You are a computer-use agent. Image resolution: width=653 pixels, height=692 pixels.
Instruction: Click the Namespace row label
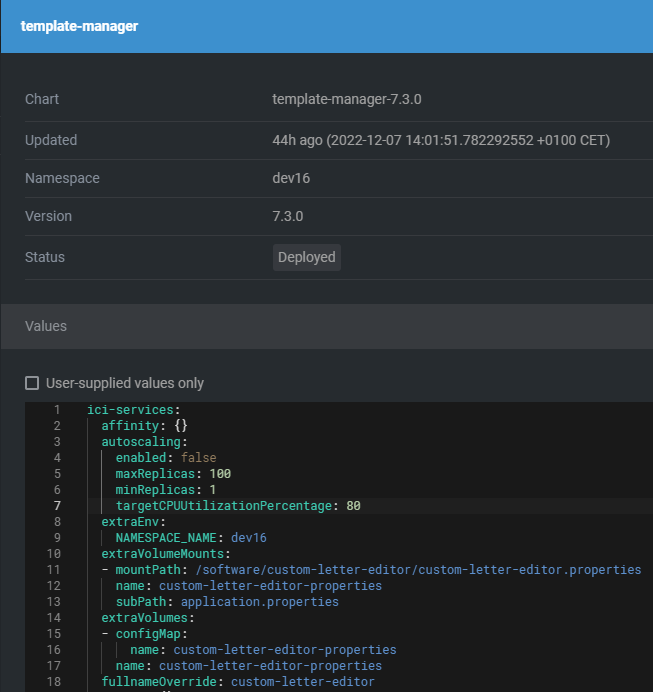tap(62, 178)
